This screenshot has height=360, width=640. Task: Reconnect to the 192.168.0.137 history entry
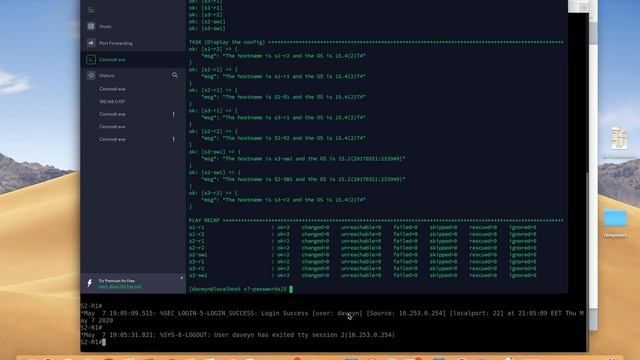112,102
